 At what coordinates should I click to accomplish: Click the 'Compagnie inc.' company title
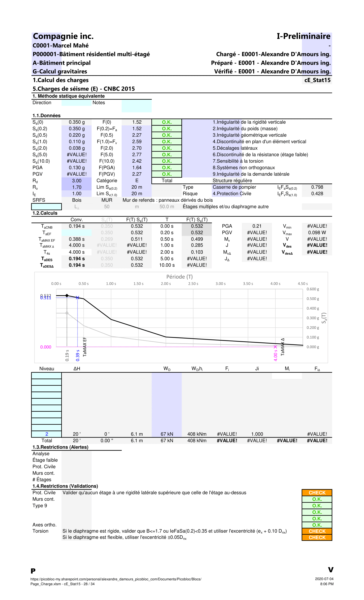click(63, 36)
